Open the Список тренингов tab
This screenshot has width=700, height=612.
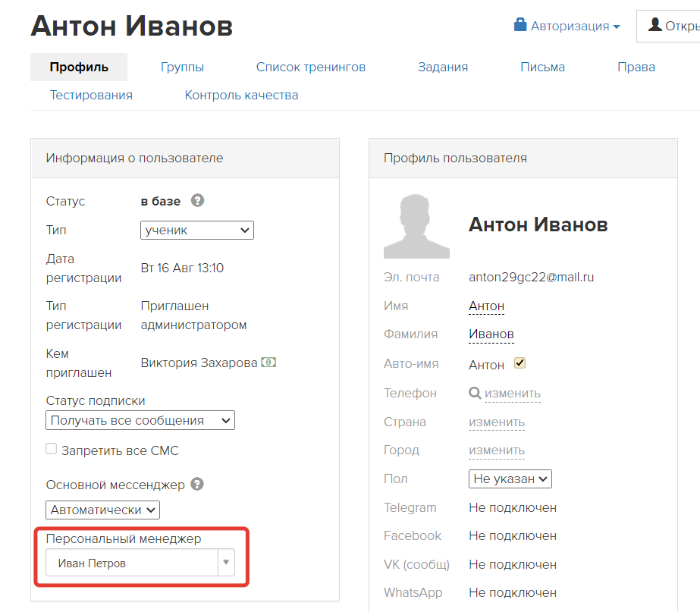(x=311, y=67)
